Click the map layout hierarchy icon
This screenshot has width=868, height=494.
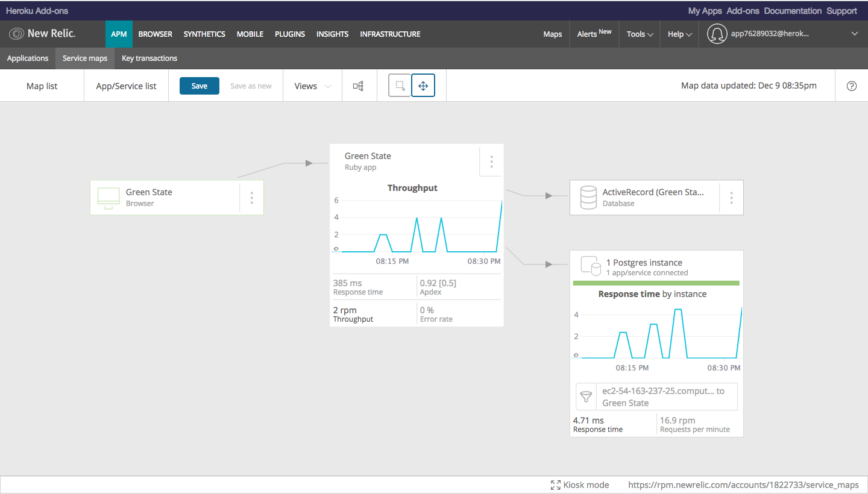tap(358, 86)
